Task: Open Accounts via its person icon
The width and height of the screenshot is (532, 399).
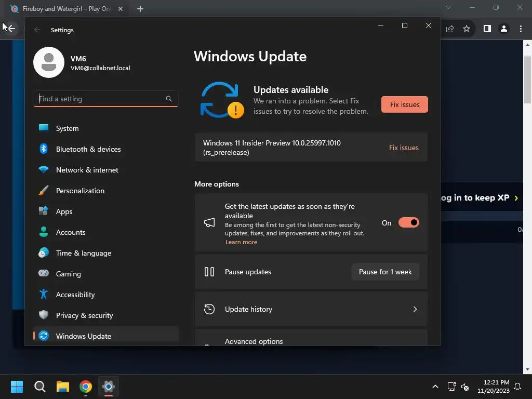Action: [44, 232]
